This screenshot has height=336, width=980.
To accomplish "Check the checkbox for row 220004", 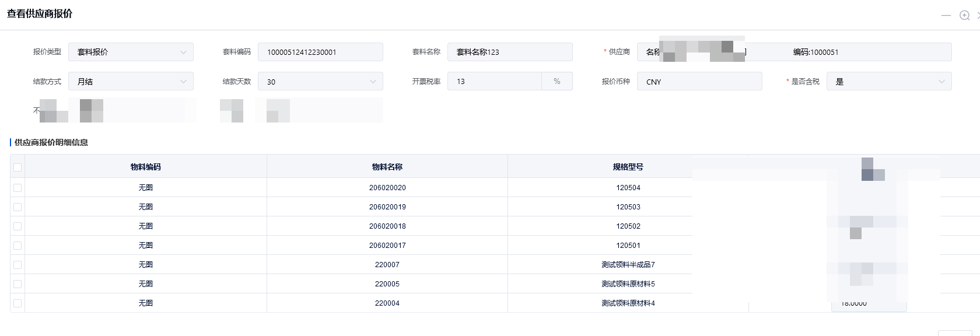I will [x=17, y=303].
